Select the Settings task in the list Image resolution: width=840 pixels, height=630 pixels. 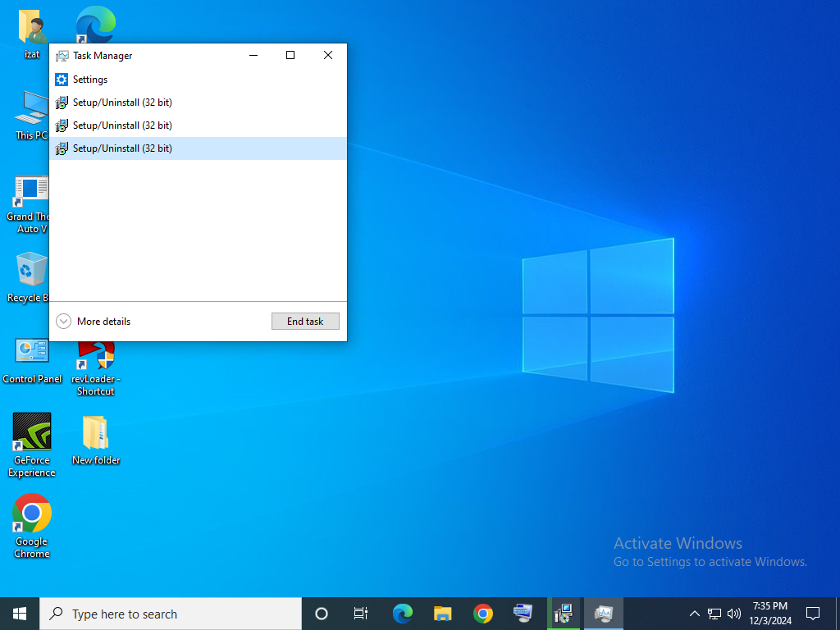pyautogui.click(x=90, y=80)
